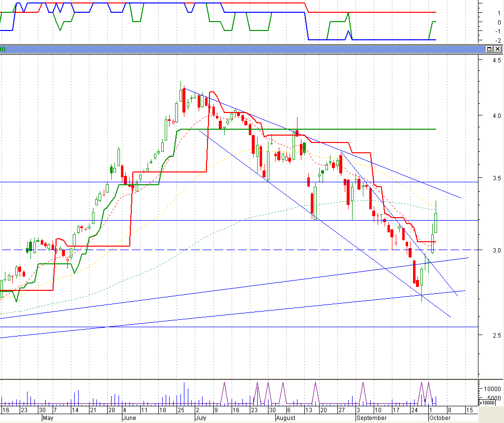Maximize the price chart pane
The image size is (504, 423).
[x=489, y=49]
